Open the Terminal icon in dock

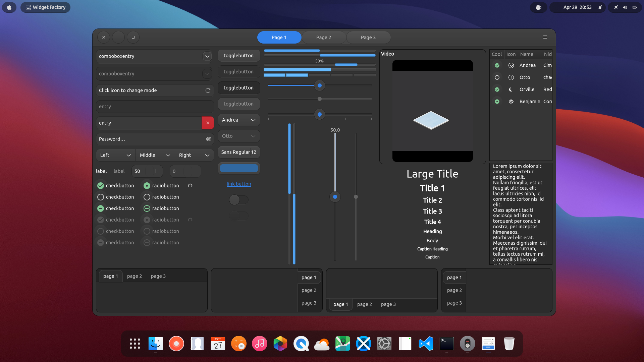click(447, 344)
